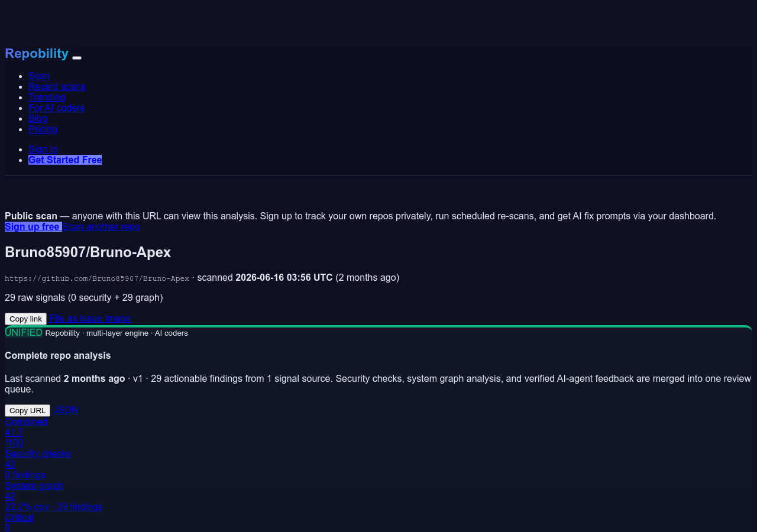757x532 pixels.
Task: Open the Critical findings link
Action: pos(19,517)
